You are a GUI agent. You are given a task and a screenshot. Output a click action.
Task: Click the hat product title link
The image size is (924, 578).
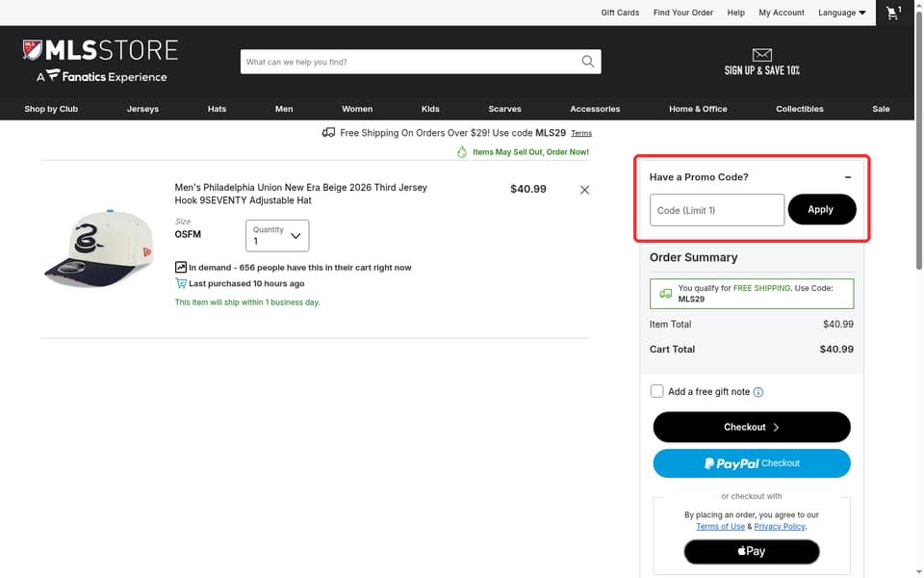[300, 194]
